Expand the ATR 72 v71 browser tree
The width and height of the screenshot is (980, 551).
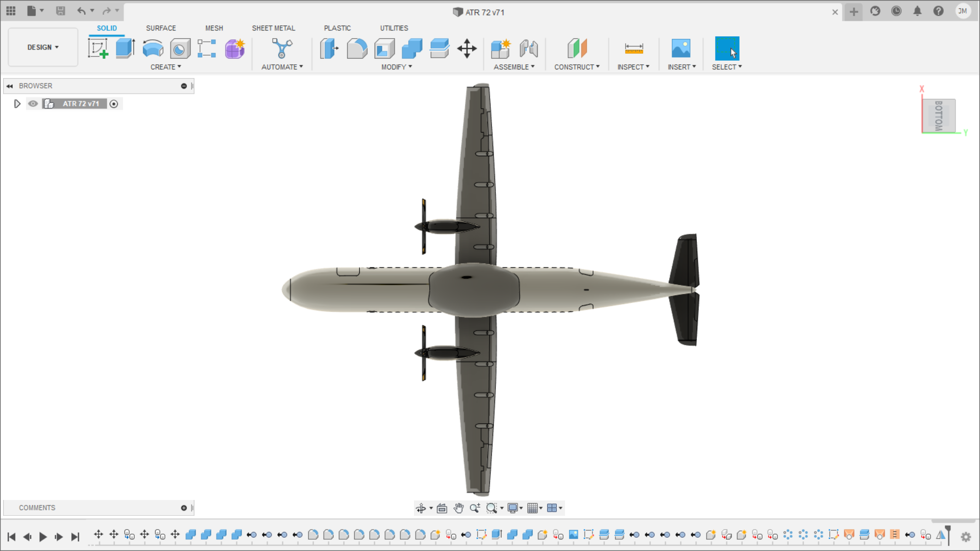click(x=17, y=104)
